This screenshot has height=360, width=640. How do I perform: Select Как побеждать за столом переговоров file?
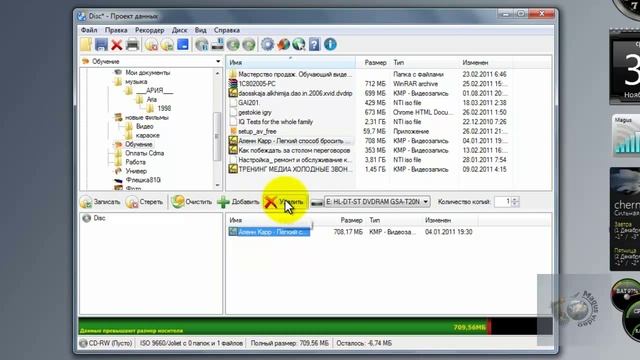pyautogui.click(x=294, y=150)
